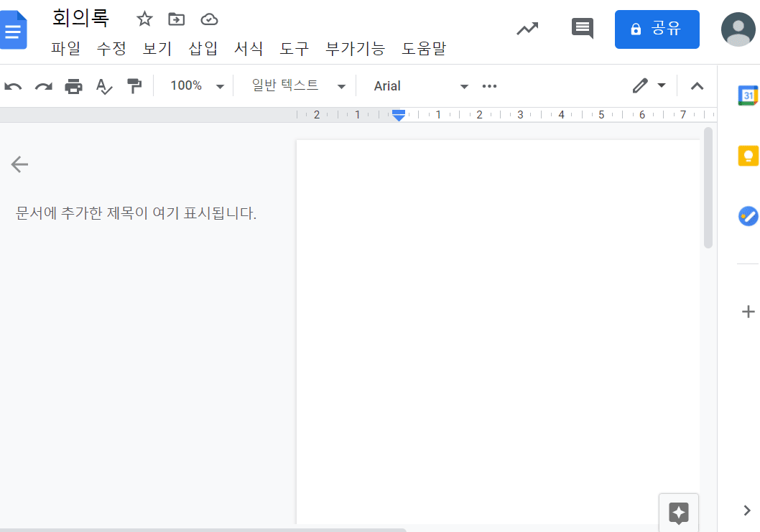
Task: Open the 삽입 menu
Action: (203, 48)
